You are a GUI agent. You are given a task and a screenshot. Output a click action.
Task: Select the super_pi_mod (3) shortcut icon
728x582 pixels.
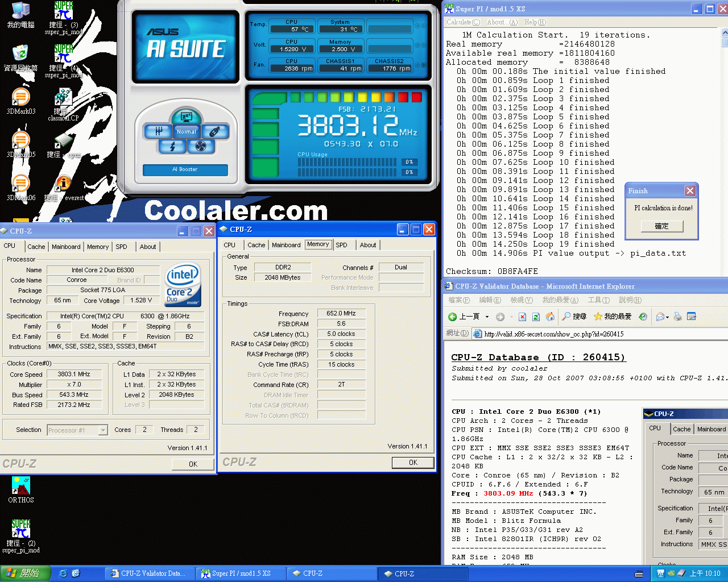point(64,18)
